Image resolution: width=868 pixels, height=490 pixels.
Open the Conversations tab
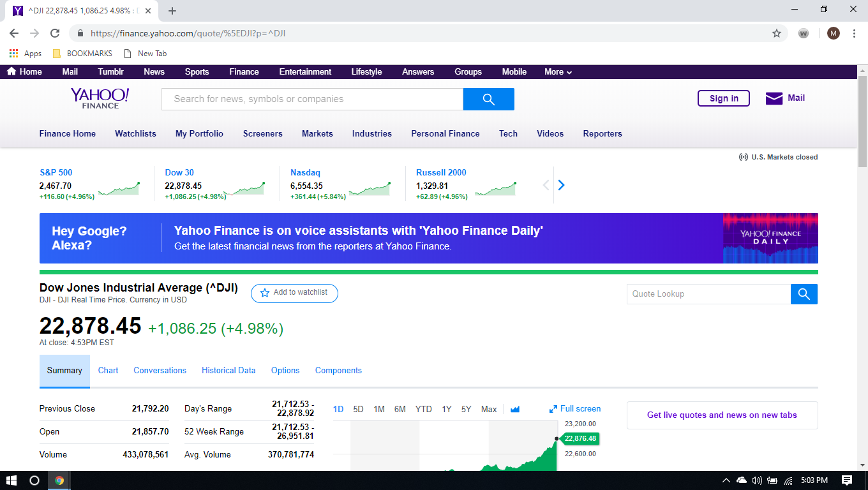point(160,371)
